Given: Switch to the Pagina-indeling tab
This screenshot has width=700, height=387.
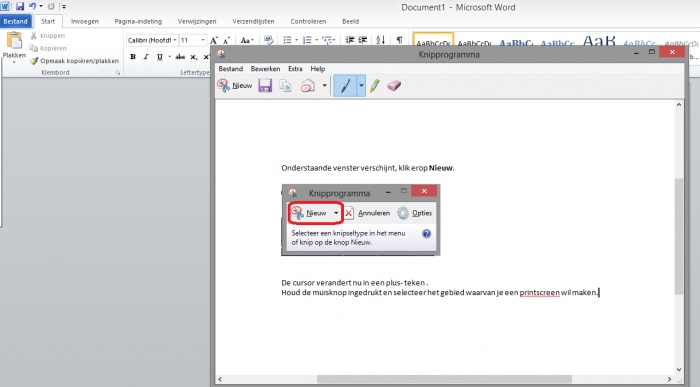Looking at the screenshot, I should tap(138, 21).
